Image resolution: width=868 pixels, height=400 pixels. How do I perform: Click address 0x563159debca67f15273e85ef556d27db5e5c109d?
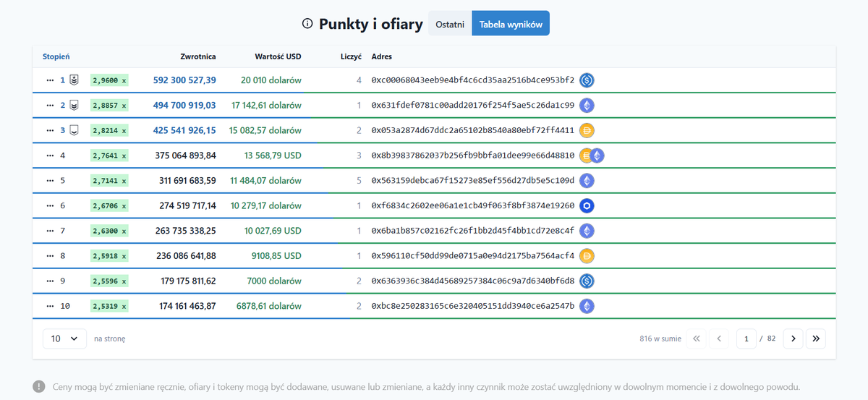pyautogui.click(x=473, y=181)
